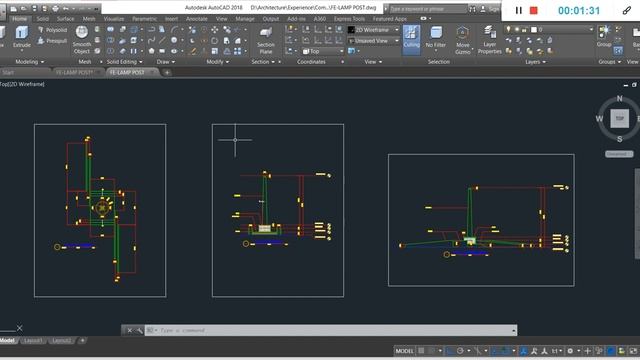This screenshot has width=640, height=360.
Task: Select the Polysolid tool
Action: tap(52, 30)
